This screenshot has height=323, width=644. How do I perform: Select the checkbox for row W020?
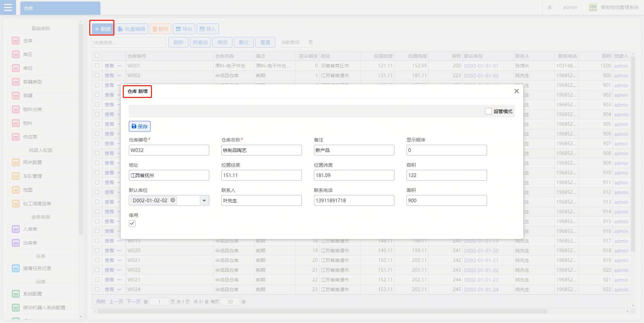97,251
